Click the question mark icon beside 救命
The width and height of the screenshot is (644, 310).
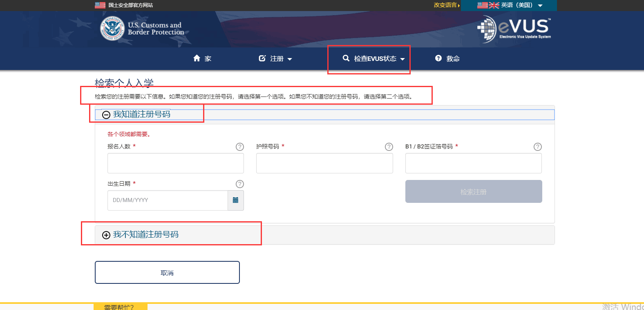point(438,58)
